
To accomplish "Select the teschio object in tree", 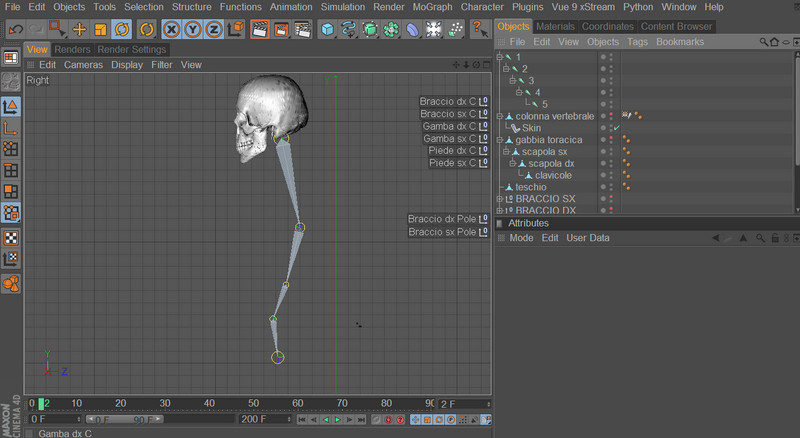I will pos(530,187).
